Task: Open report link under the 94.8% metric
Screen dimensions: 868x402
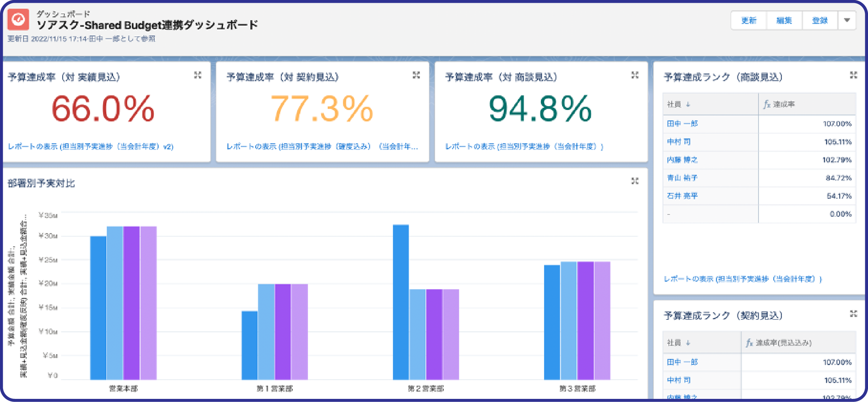Action: [524, 147]
